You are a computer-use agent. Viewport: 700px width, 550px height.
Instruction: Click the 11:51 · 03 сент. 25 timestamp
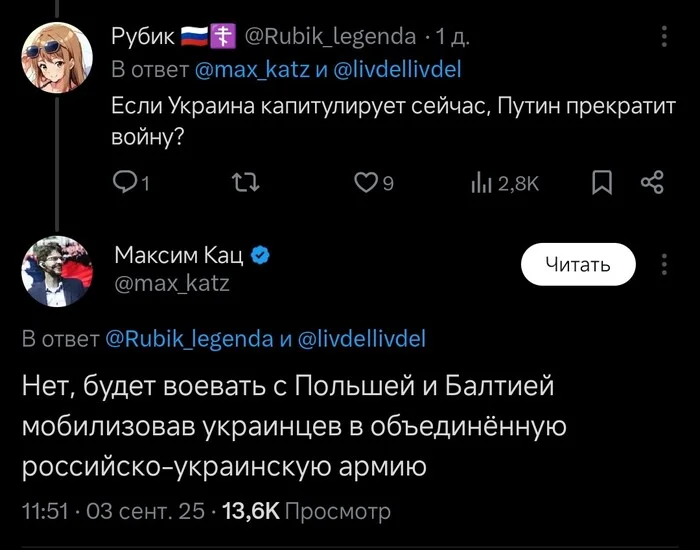[112, 511]
